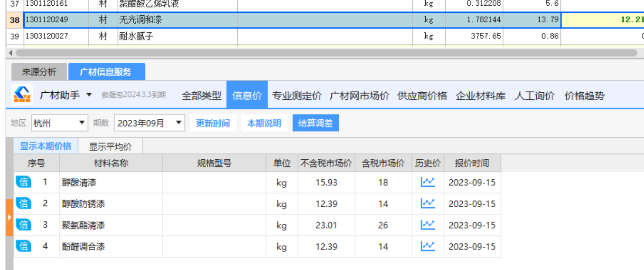Viewport: 644px width, 270px height.
Task: Select the 广材网市场价 category
Action: coord(359,96)
